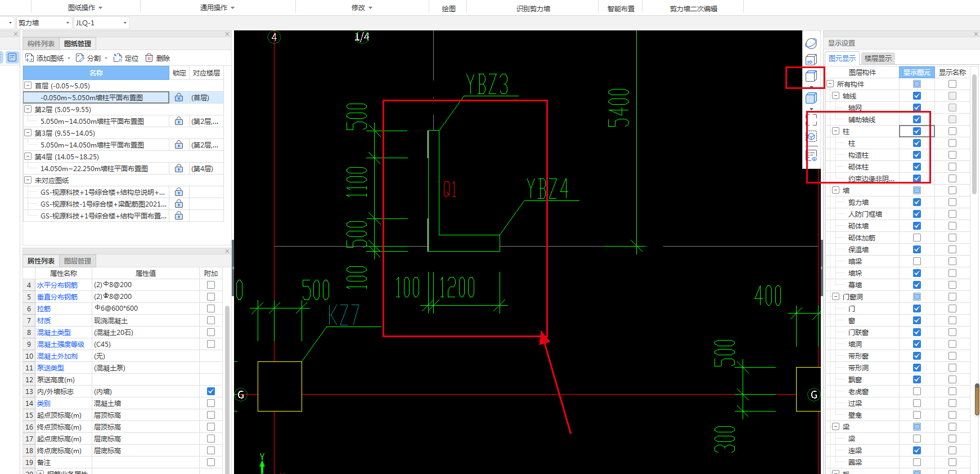Switch to the 图纸管理 tab

78,43
